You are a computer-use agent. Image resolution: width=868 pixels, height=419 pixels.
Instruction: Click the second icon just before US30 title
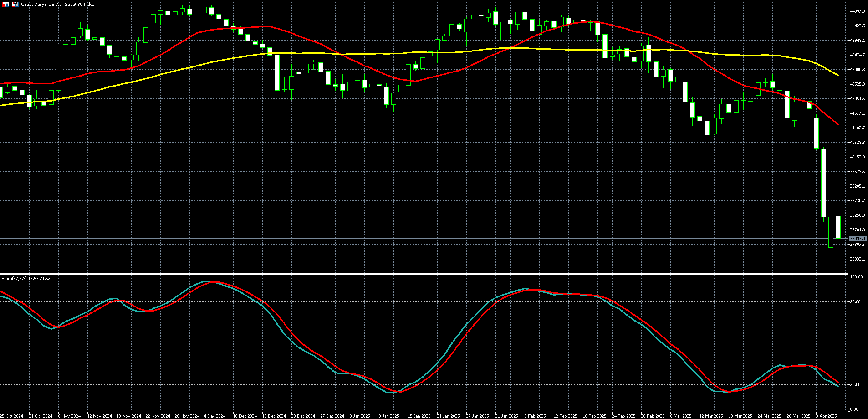[15, 4]
